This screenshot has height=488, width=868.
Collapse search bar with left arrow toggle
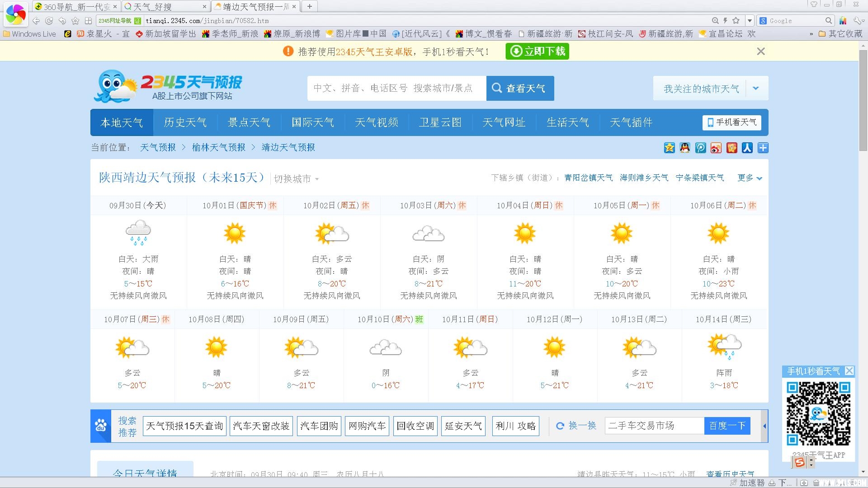tap(764, 426)
